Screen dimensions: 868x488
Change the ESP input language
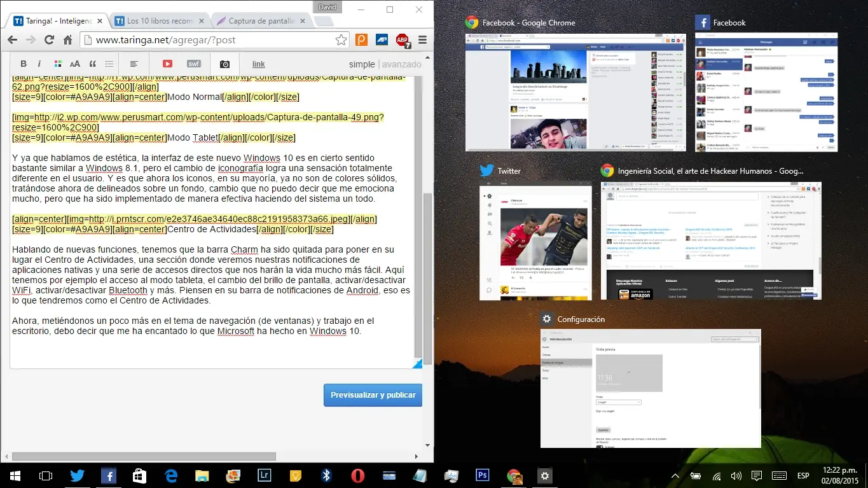[x=803, y=475]
